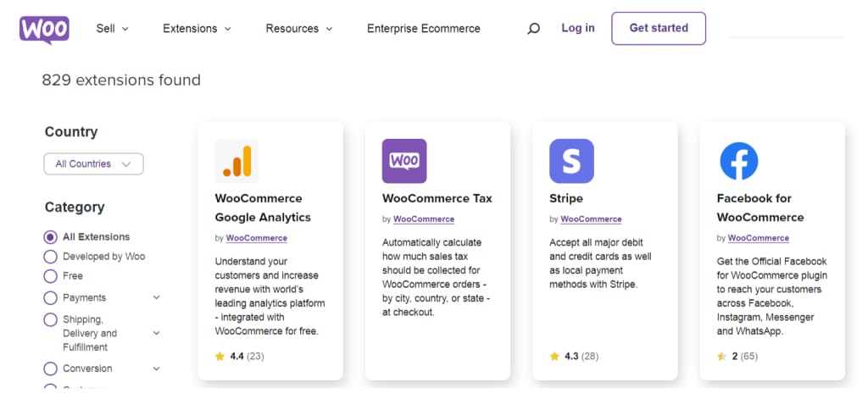Click the star rating on Google Analytics card
The height and width of the screenshot is (399, 868).
click(220, 357)
